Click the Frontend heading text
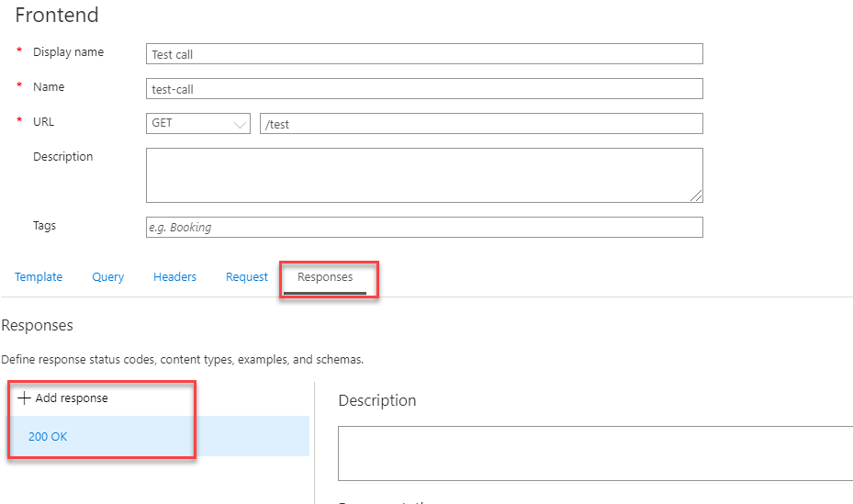Screen dimensions: 853x504 (57, 16)
